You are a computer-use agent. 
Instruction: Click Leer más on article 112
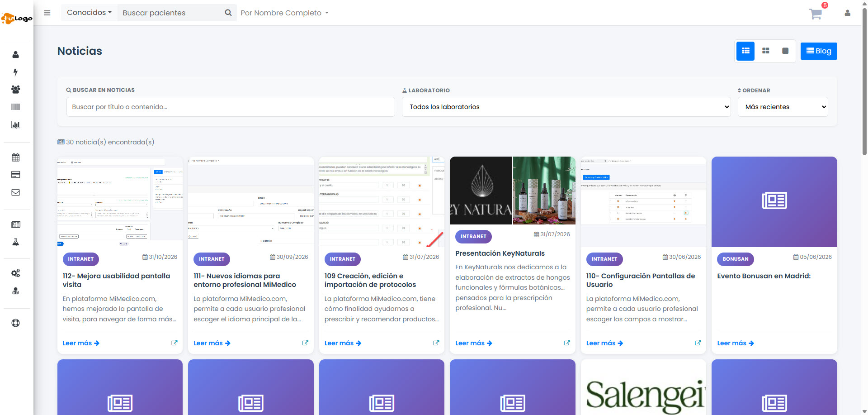tap(81, 343)
